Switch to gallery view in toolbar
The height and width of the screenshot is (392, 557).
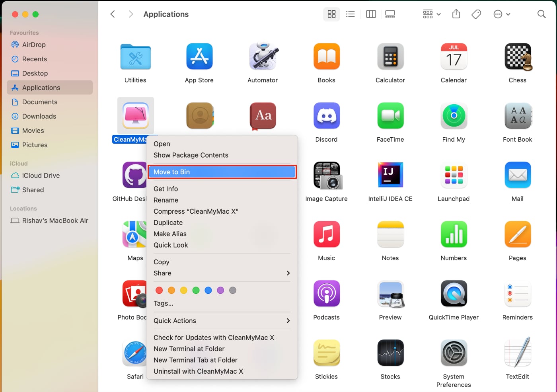click(x=390, y=14)
